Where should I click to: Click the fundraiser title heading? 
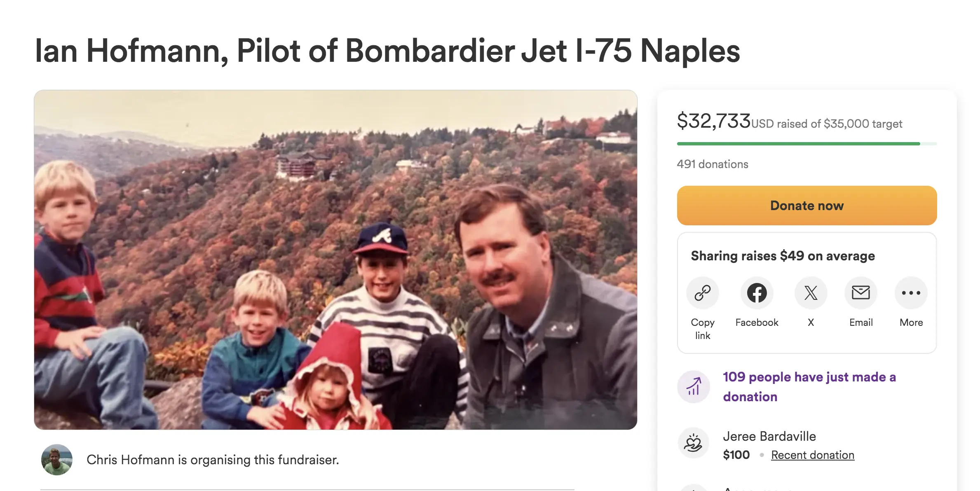387,51
